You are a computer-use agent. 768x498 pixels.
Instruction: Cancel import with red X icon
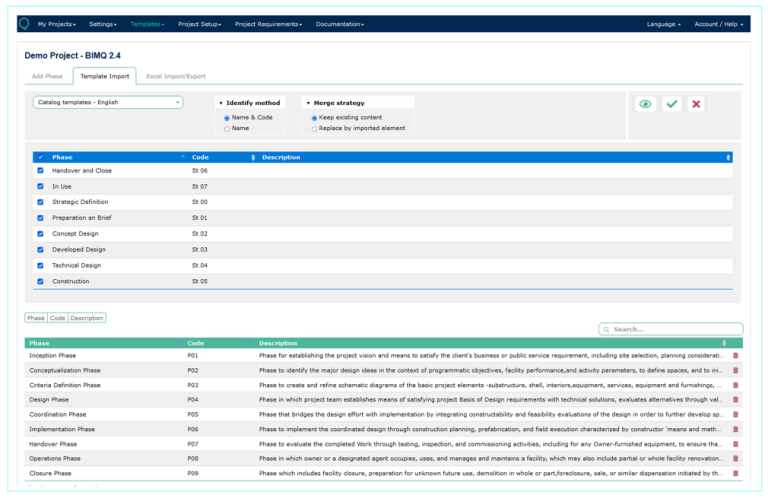click(696, 104)
